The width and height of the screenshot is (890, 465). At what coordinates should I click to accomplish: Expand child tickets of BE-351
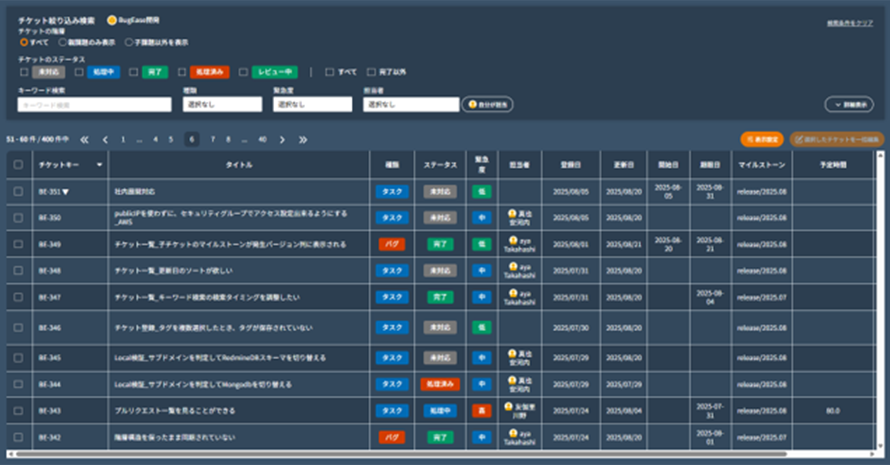pyautogui.click(x=66, y=190)
